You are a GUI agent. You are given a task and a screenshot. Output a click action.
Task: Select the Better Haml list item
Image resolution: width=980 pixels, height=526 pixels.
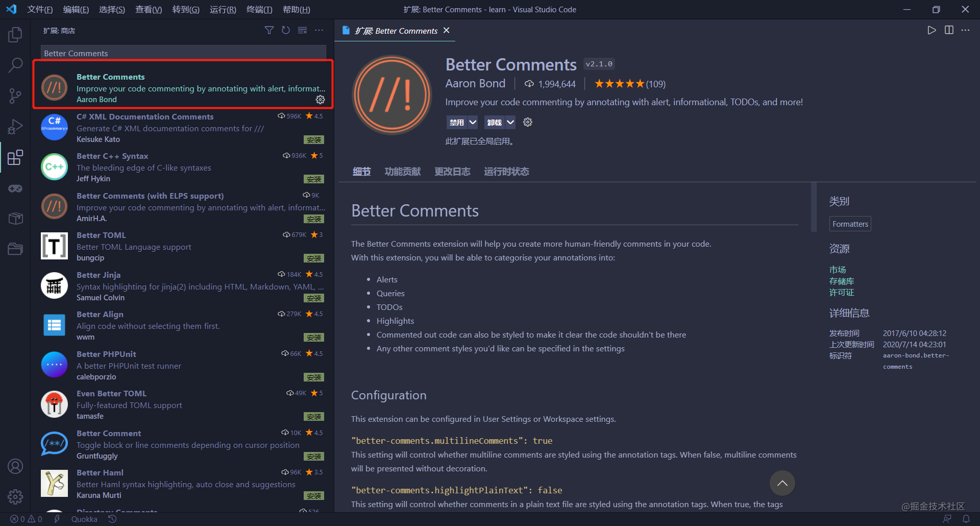click(183, 484)
